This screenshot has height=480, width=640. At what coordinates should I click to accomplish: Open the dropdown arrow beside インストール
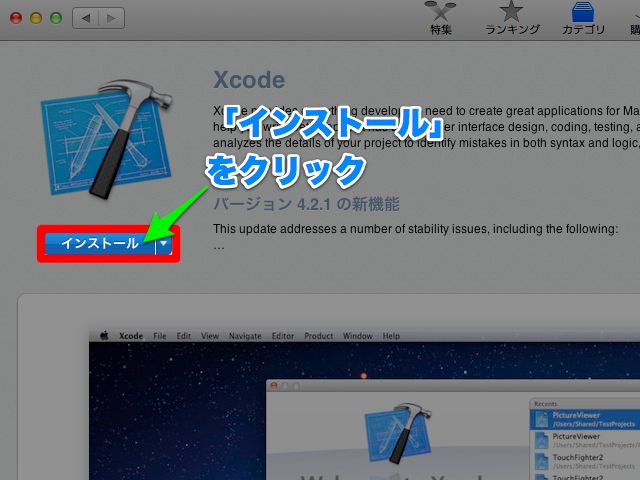click(x=164, y=244)
